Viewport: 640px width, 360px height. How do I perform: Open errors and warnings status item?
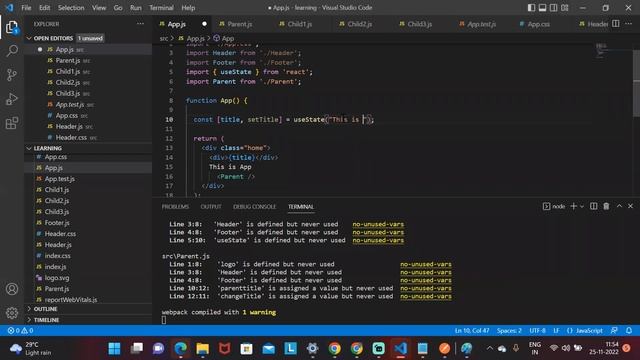click(20, 331)
